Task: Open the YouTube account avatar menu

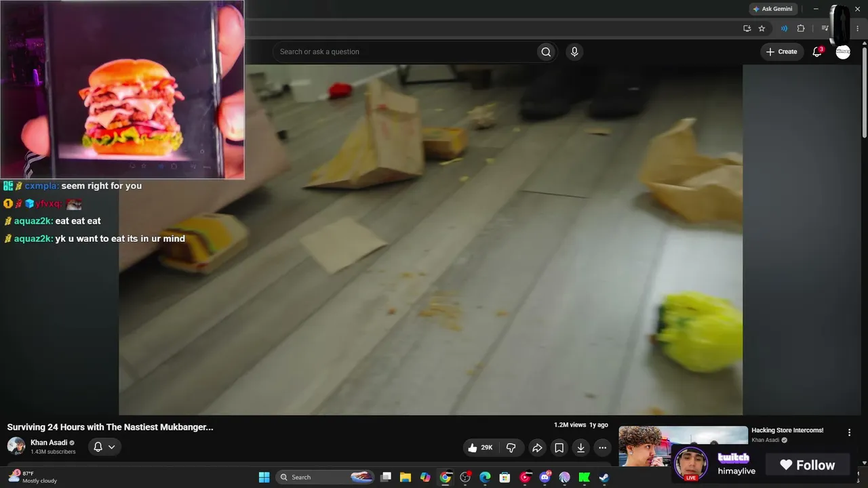Action: (x=843, y=52)
